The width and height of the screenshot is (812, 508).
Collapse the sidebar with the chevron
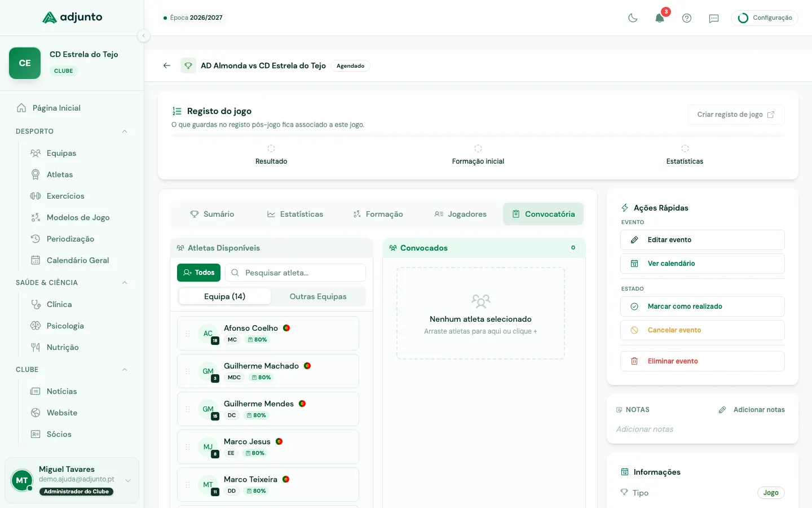click(144, 36)
